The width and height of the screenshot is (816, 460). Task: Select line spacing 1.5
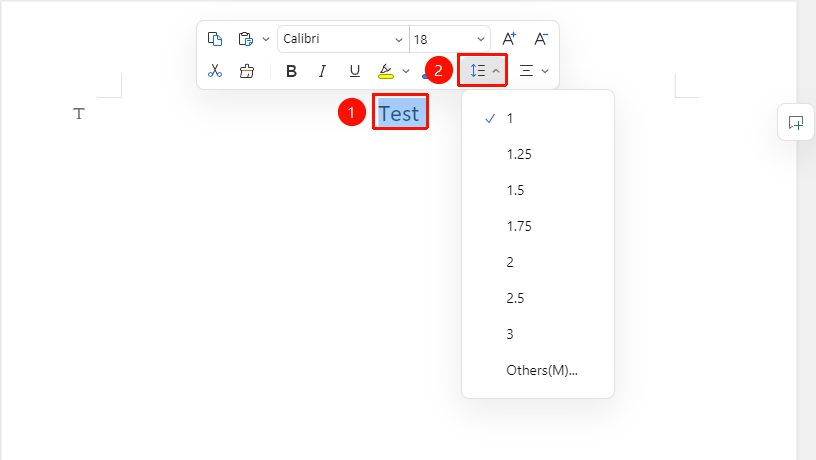(538, 190)
